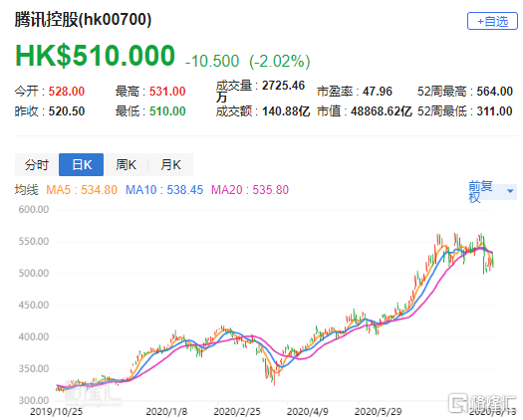Add stock via +自选 button
The width and height of the screenshot is (523, 420).
click(x=492, y=21)
